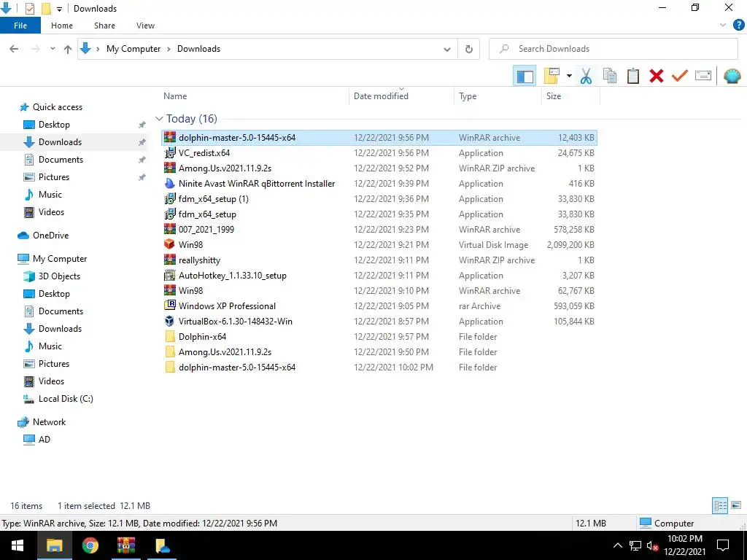Select the Win98 Virtual Disk Image icon

(x=169, y=244)
